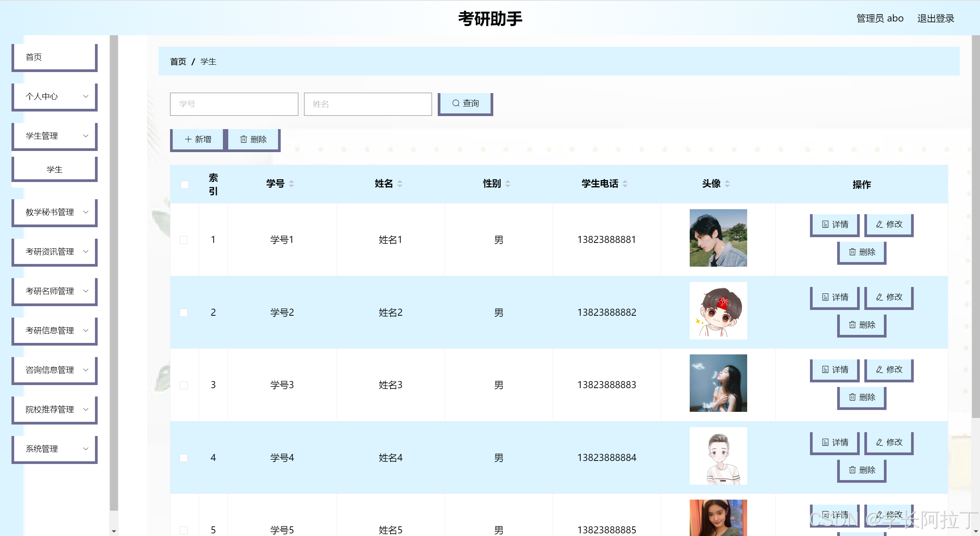The height and width of the screenshot is (536, 980).
Task: Open the 首页 breadcrumb link
Action: tap(178, 61)
